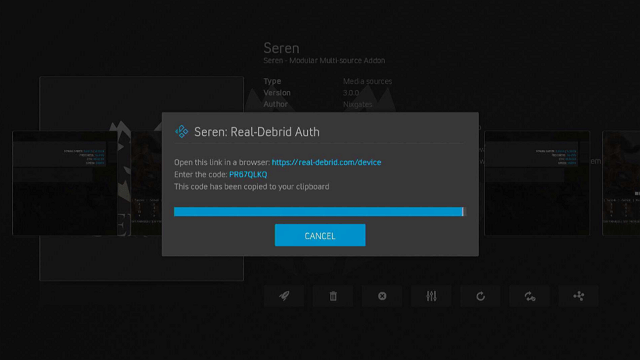Image resolution: width=640 pixels, height=360 pixels.
Task: Update addon using the refresh icon
Action: click(480, 296)
